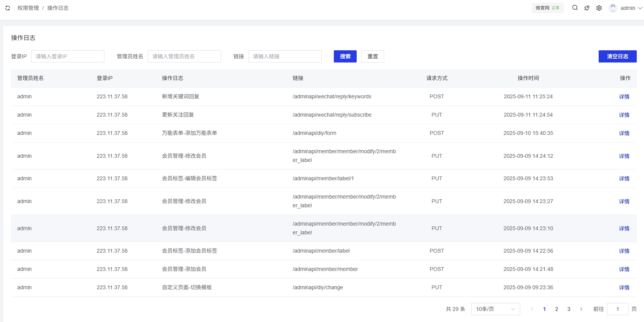Screen dimensions: 644x322
Task: Jump to page 3 in pagination
Action: pos(569,309)
